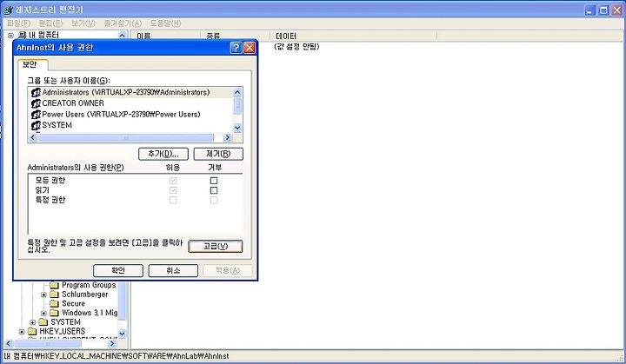This screenshot has width=626, height=364.
Task: Click the Windows 3.1 Mig folder icon
Action: (x=54, y=313)
